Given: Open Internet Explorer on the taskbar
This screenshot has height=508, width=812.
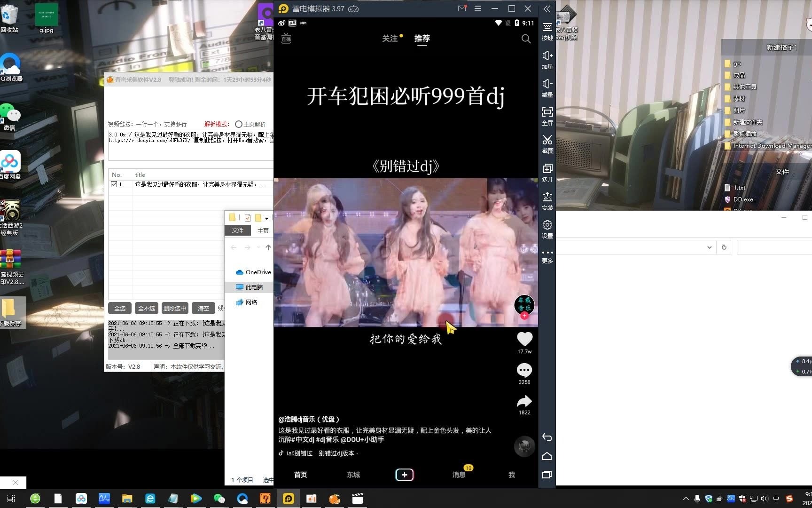Looking at the screenshot, I should [x=150, y=499].
